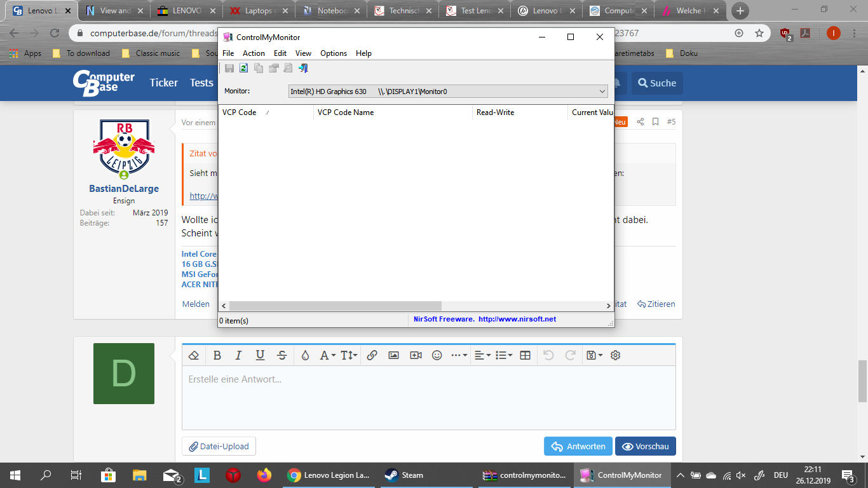Click the Vorschau preview button
Viewport: 868px width, 488px height.
pos(646,446)
